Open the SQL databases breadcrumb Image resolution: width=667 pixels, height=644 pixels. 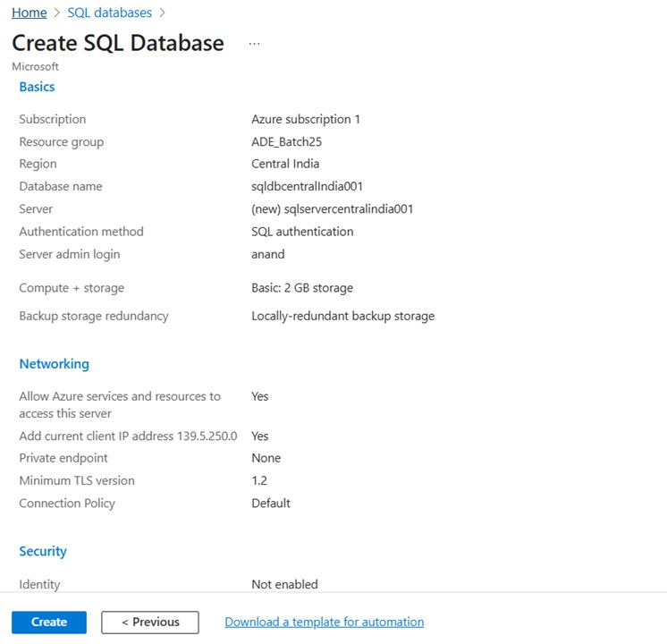pyautogui.click(x=109, y=13)
